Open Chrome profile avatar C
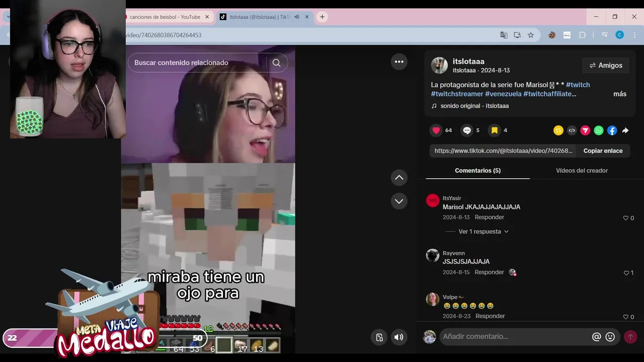Viewport: 644px width, 362px height. 620,35
